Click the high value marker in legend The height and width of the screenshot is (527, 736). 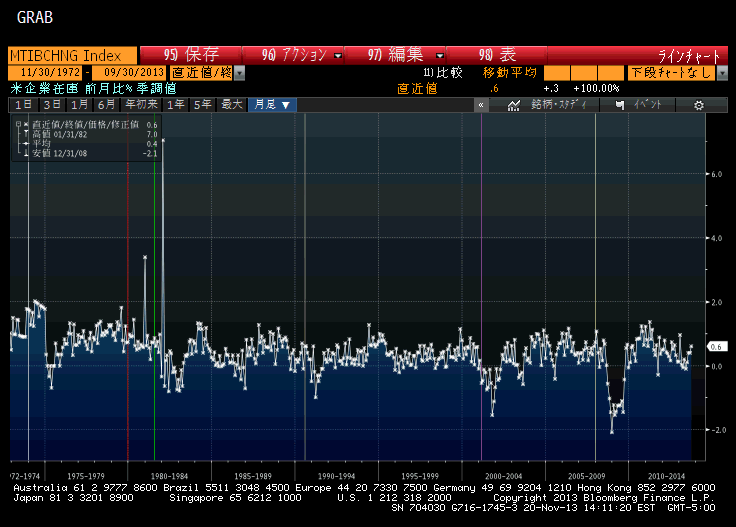24,134
